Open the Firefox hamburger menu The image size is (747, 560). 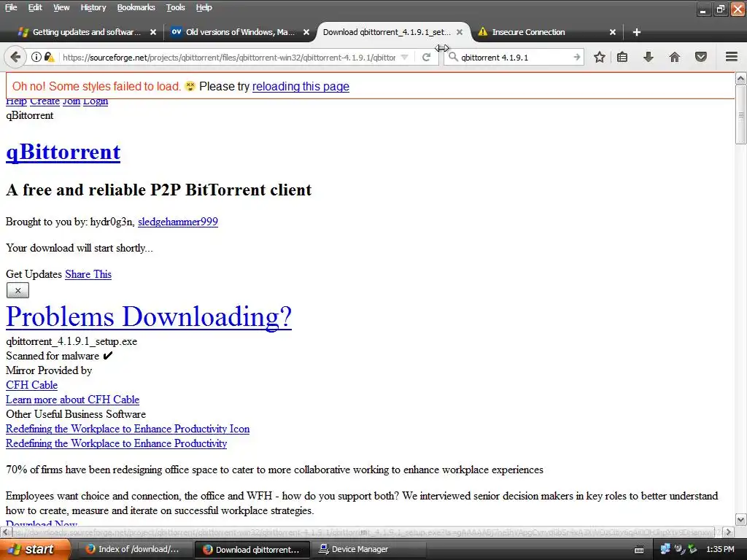click(x=732, y=57)
